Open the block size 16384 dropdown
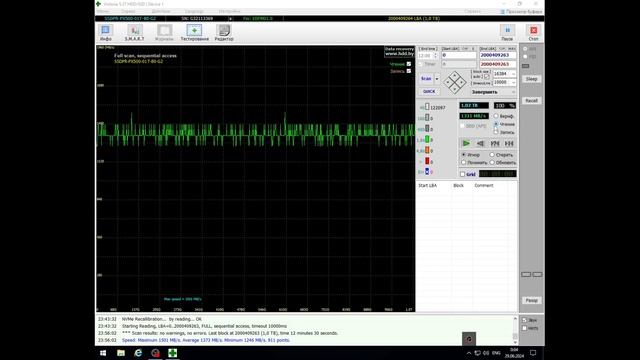The height and width of the screenshot is (360, 640). [x=513, y=74]
